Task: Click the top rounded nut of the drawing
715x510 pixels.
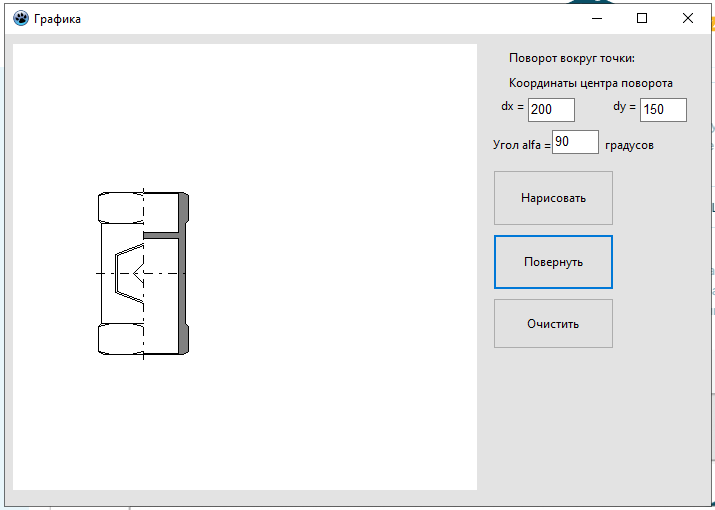Action: coord(120,207)
